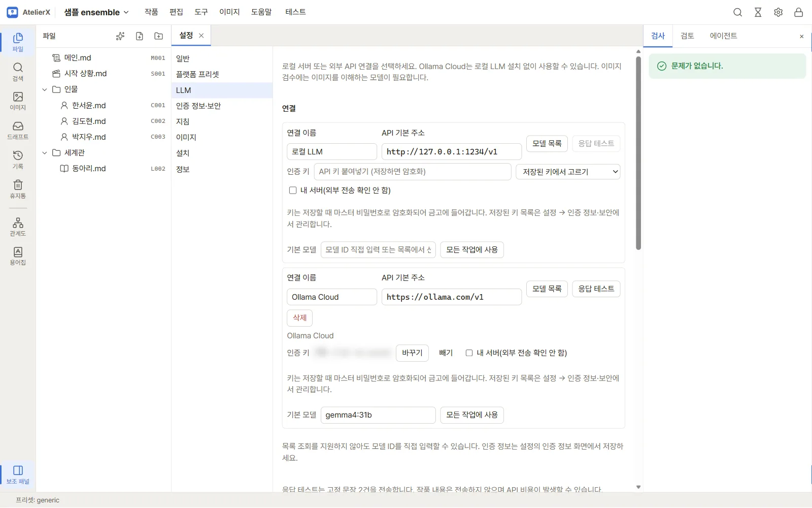This screenshot has height=508, width=812.
Task: Toggle the 보조 패널 auxiliary panel
Action: coord(18,474)
